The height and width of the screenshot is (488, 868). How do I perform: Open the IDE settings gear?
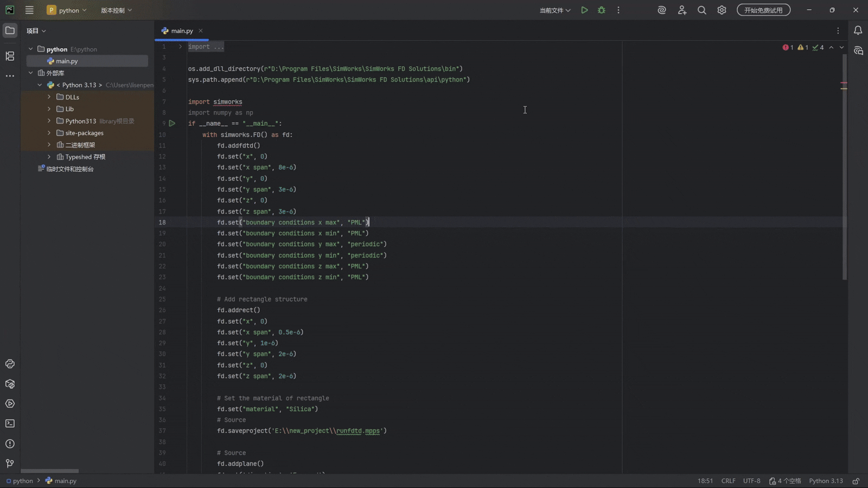722,10
